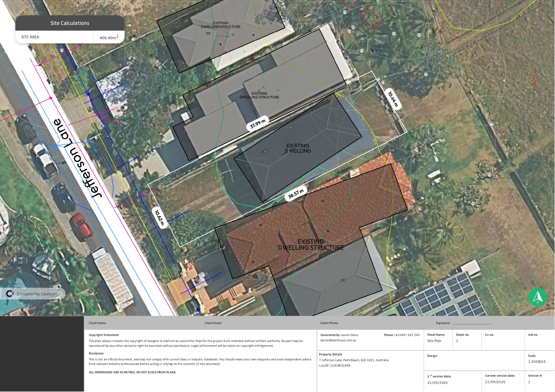This screenshot has width=555, height=392.
Task: Click the Design heading
Action: coord(432,356)
